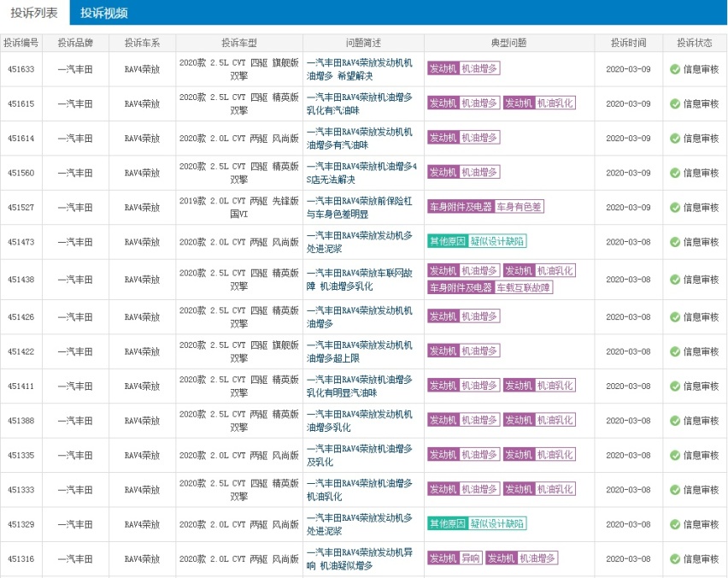Click 异响 tag in row 451316
The image size is (728, 578).
[471, 558]
